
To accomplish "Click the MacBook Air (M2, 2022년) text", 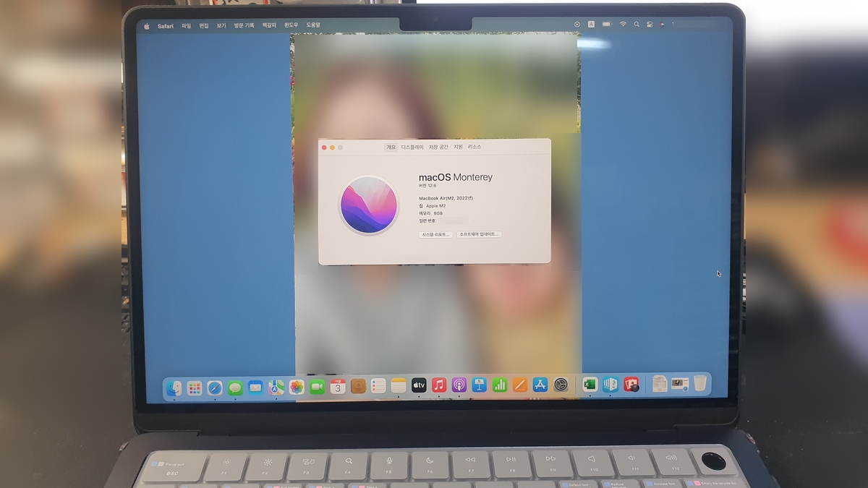I will pos(446,197).
